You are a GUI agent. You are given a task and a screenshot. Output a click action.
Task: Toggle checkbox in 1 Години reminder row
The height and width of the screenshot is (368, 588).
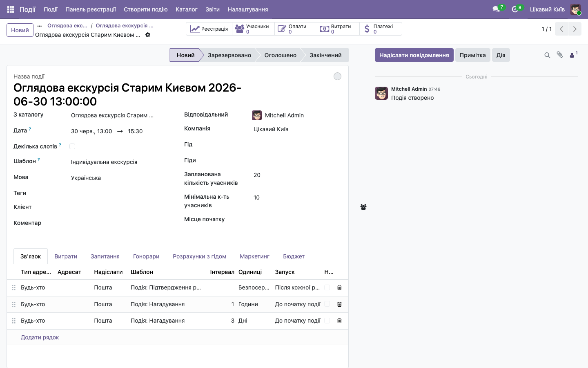pyautogui.click(x=327, y=304)
